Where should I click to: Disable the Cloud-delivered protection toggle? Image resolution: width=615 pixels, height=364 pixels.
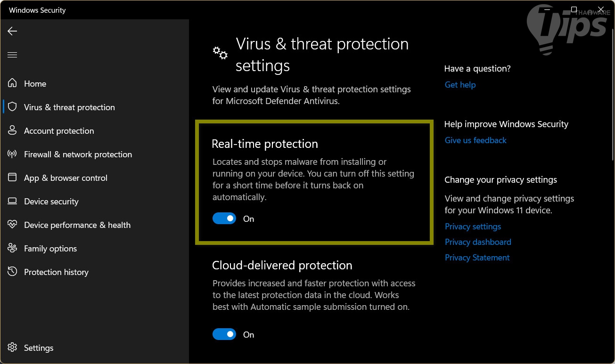[x=224, y=334]
